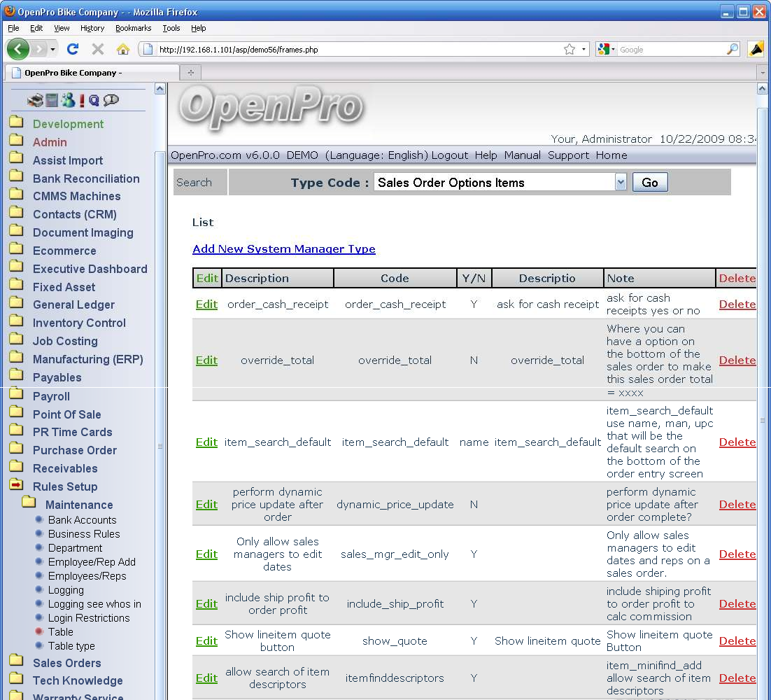Reload the page with the refresh icon
Image resolution: width=771 pixels, height=700 pixels.
tap(72, 49)
